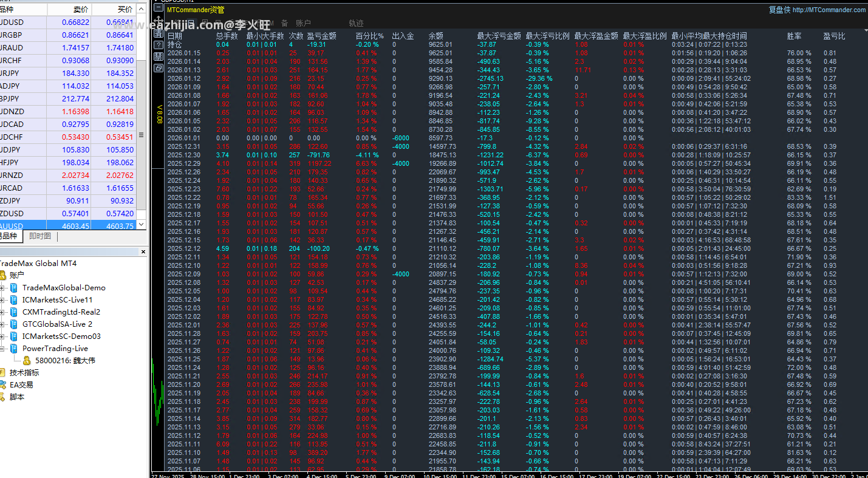Close the Navigator panel
This screenshot has height=478, width=868.
pos(143,251)
